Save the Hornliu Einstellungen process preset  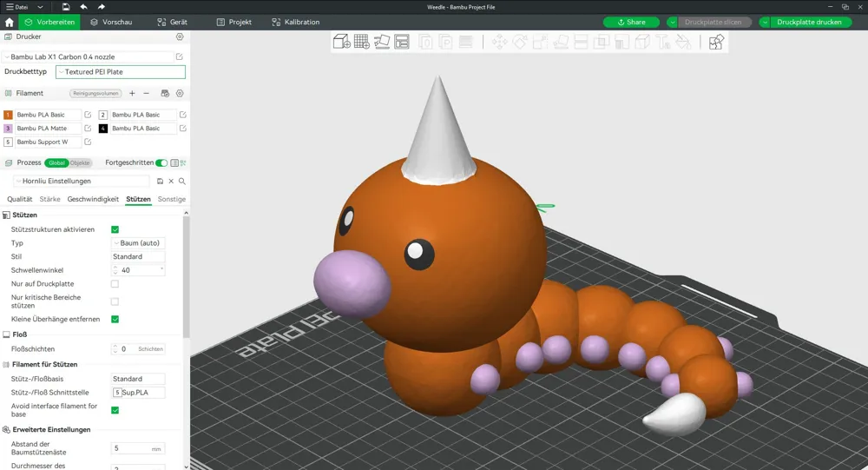160,182
